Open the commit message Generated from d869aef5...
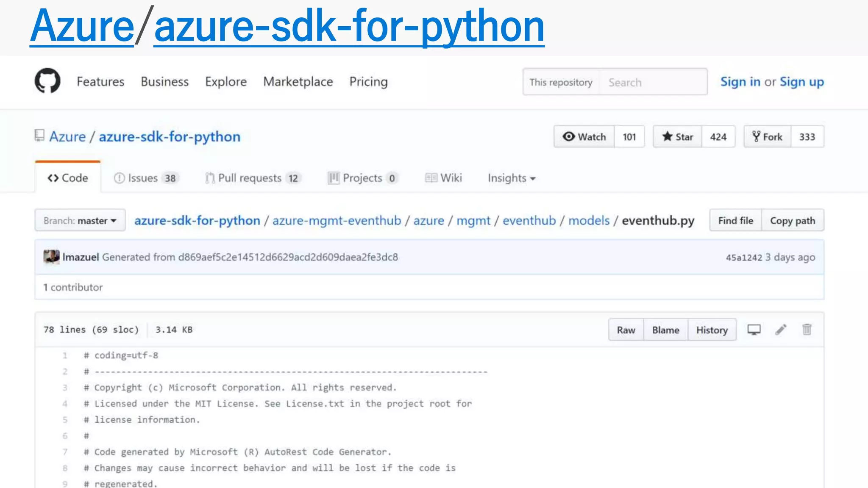The image size is (868, 488). click(x=250, y=257)
